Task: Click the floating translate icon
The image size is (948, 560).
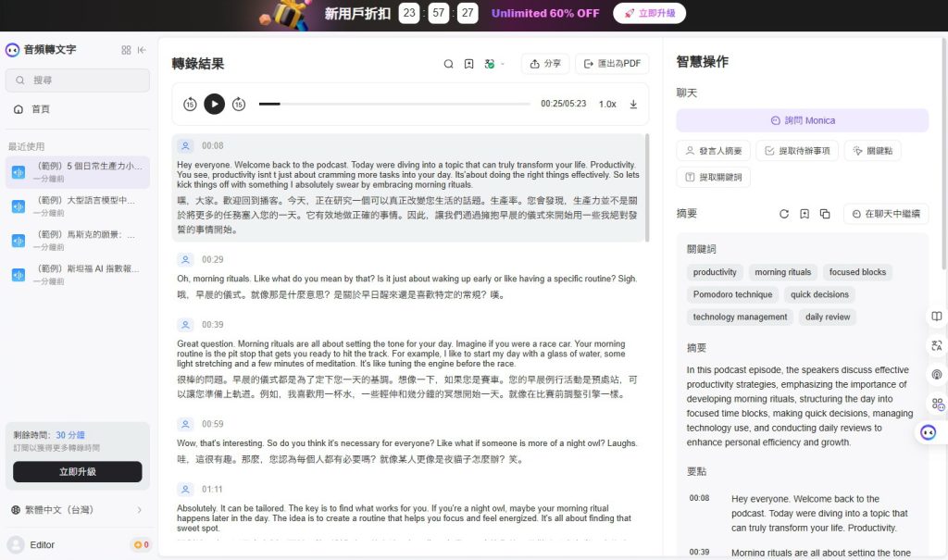Action: click(937, 345)
